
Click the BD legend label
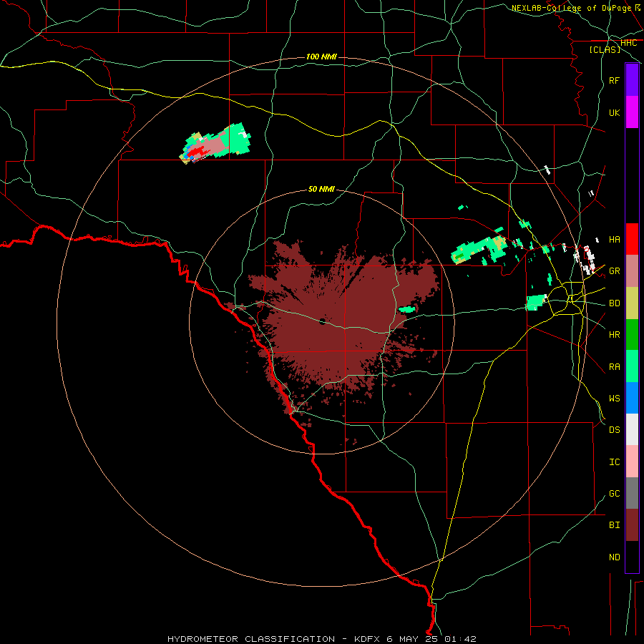point(614,303)
